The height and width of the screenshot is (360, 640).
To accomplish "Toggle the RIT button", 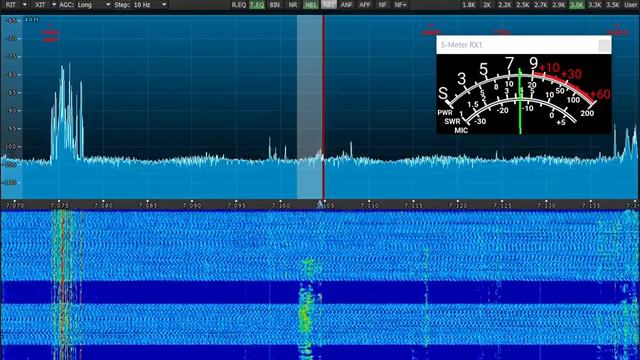I will pos(11,5).
